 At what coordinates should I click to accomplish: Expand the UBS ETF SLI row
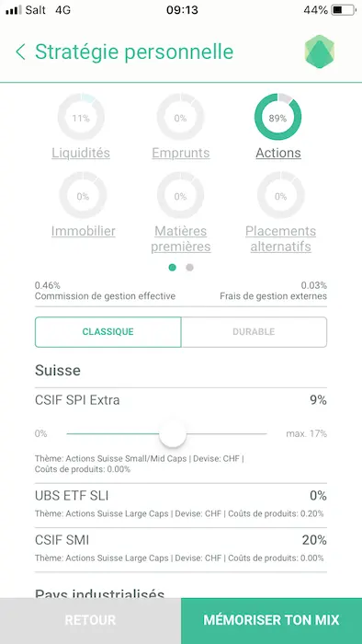(181, 506)
